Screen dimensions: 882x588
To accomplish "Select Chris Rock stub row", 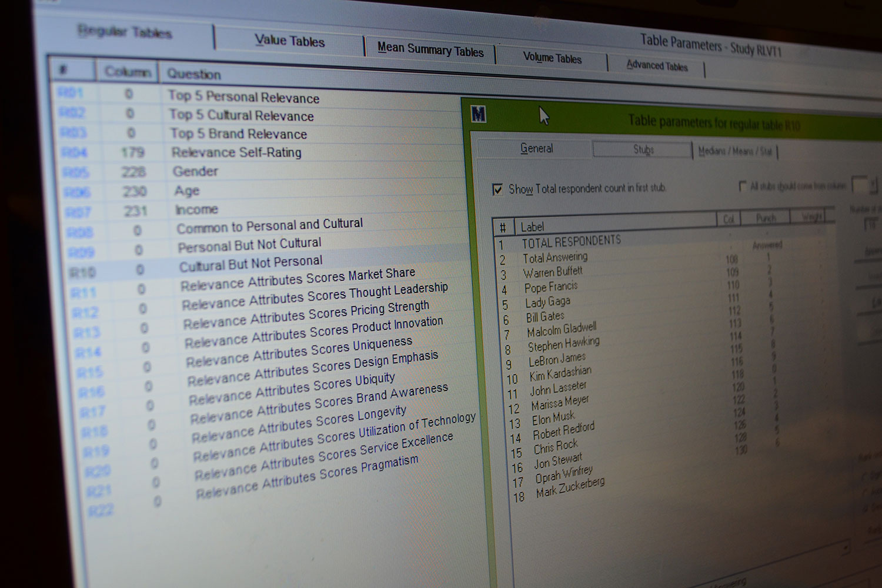I will coord(556,447).
